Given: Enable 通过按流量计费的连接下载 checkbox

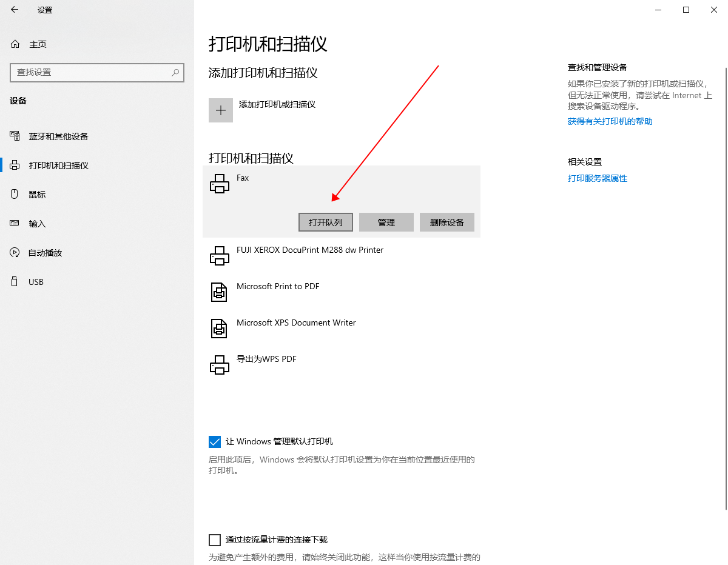Looking at the screenshot, I should pyautogui.click(x=215, y=540).
